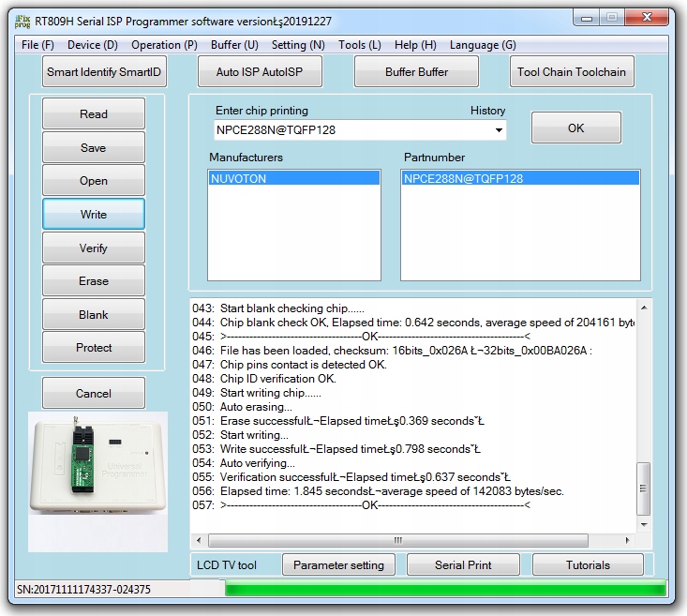Image resolution: width=687 pixels, height=616 pixels.
Task: Click log line 047 Chip pins contact detected
Action: click(x=290, y=365)
